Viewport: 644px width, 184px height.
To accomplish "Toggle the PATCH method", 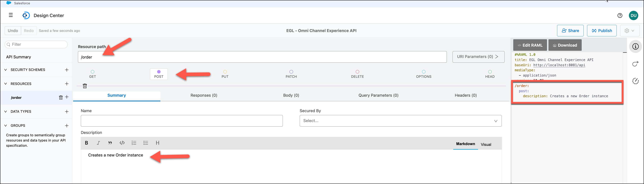I will [291, 74].
